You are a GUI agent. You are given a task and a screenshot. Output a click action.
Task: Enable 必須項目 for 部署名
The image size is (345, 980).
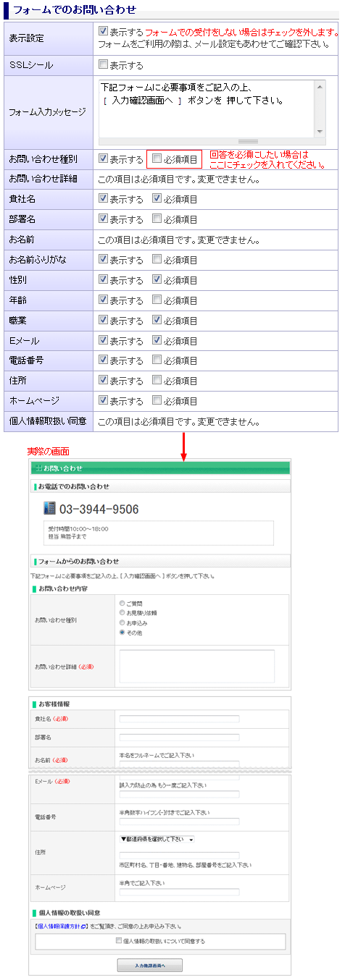(x=157, y=219)
